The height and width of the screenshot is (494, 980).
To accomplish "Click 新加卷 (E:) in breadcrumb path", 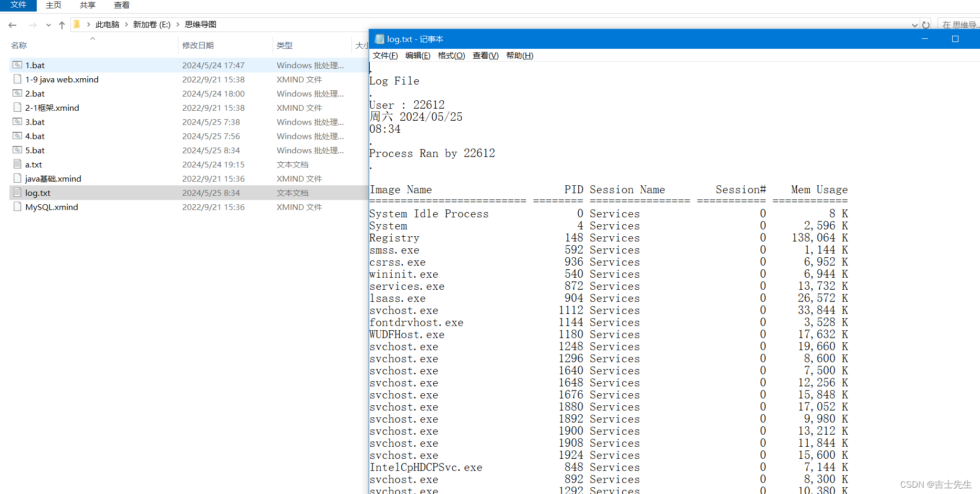I will point(152,25).
